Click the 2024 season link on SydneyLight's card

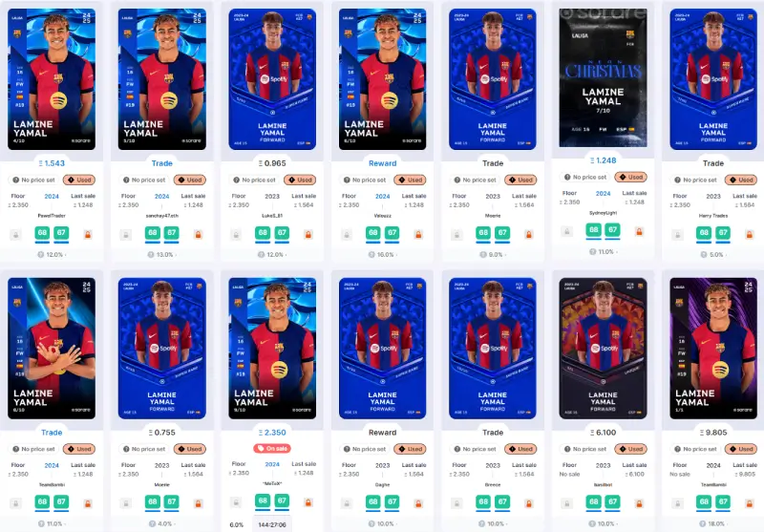604,193
